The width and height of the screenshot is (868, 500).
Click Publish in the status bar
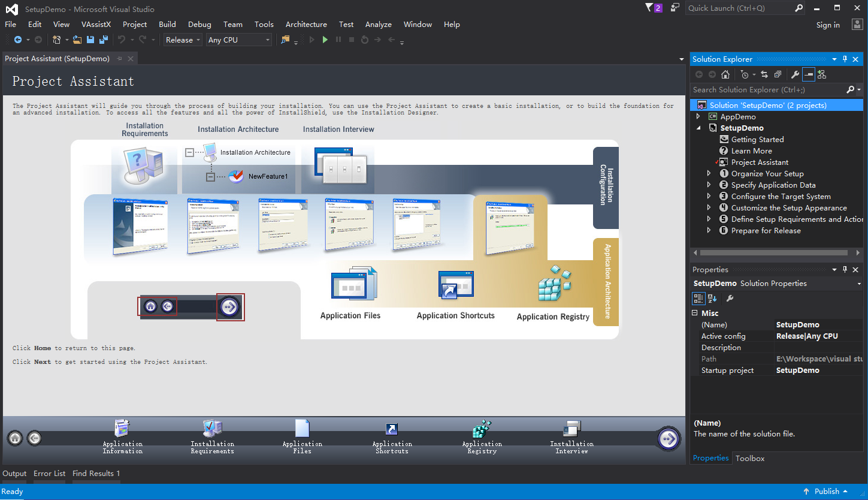click(x=827, y=491)
